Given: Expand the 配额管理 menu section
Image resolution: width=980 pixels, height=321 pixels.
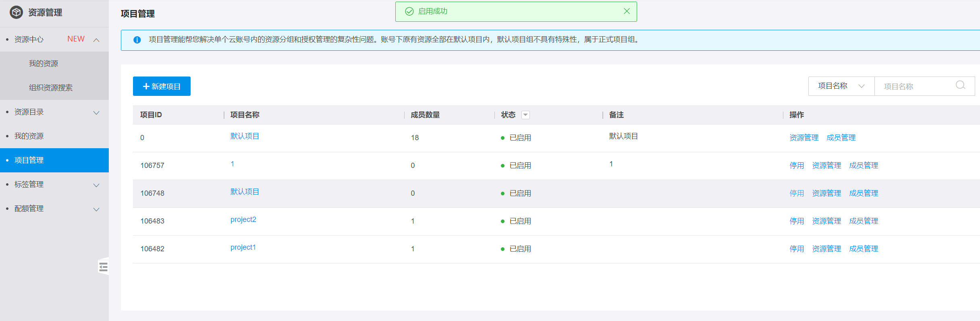Looking at the screenshot, I should (x=96, y=209).
